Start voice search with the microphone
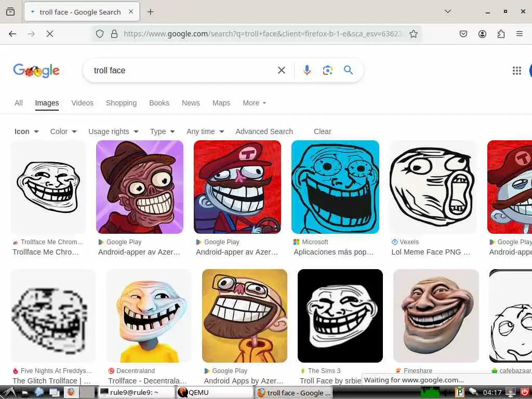 click(x=307, y=70)
